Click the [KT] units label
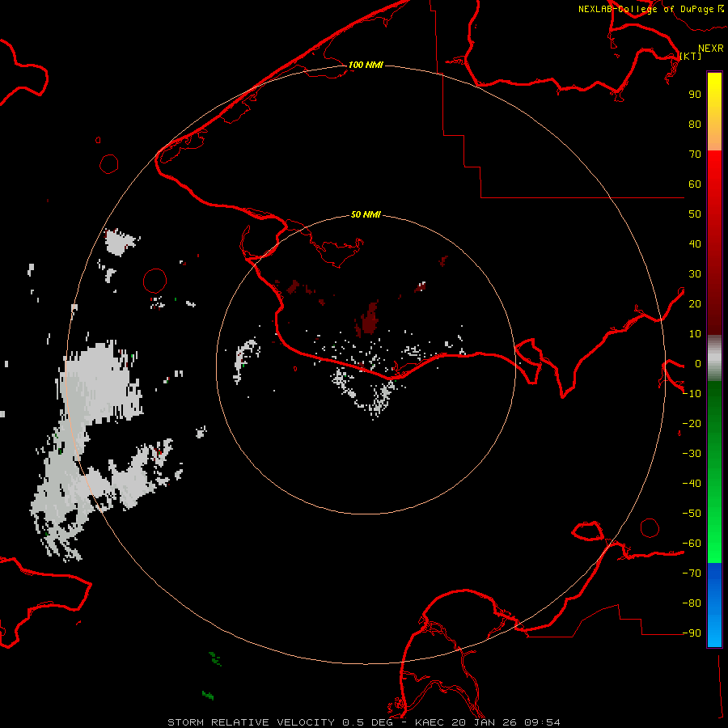This screenshot has width=728, height=728. [x=691, y=56]
